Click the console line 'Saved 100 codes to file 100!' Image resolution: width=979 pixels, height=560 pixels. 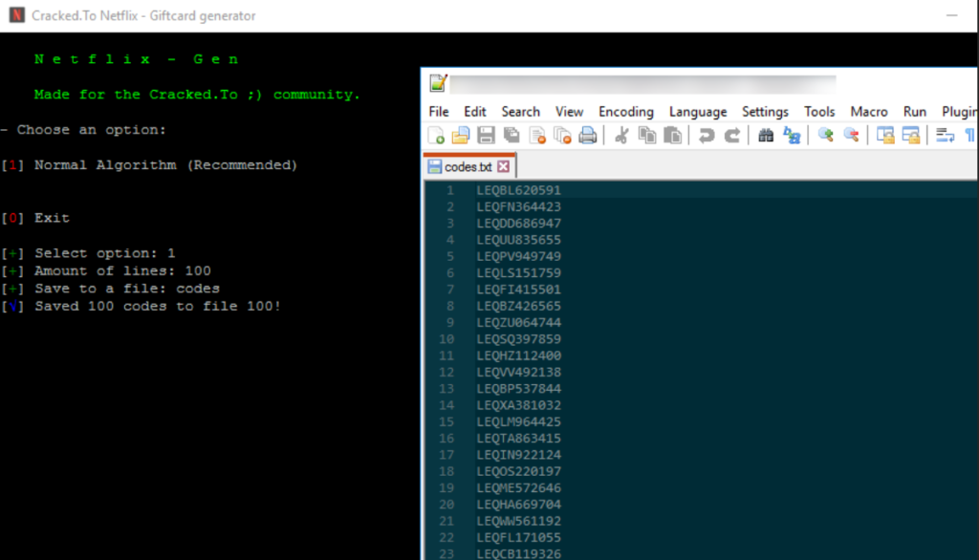coord(158,306)
